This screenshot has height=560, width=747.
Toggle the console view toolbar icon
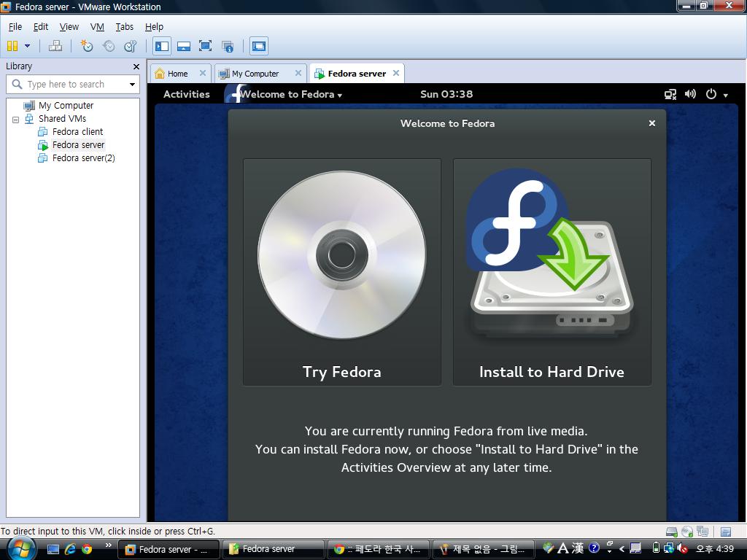pyautogui.click(x=259, y=46)
